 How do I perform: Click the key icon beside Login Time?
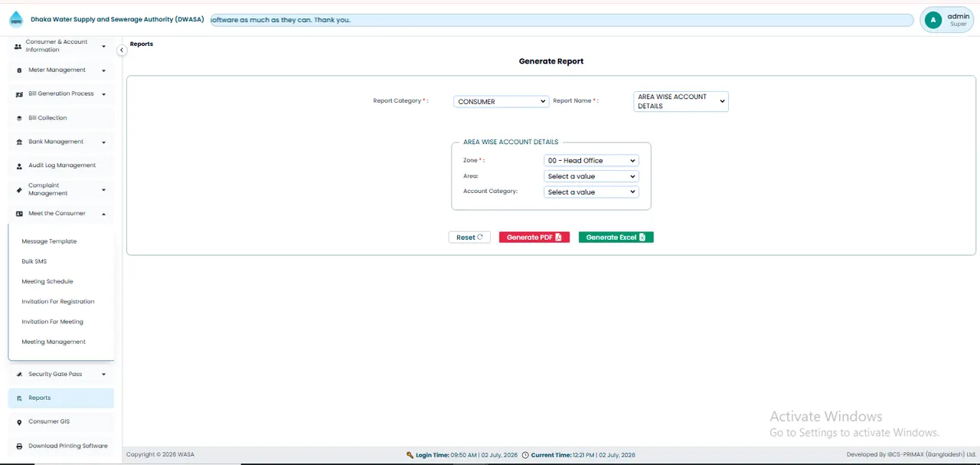pyautogui.click(x=410, y=455)
